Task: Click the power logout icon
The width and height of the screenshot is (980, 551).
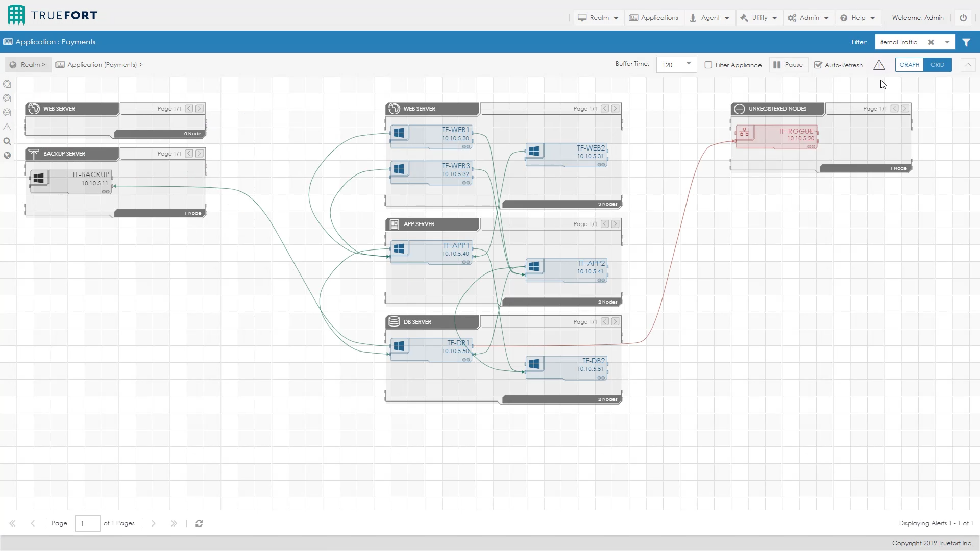Action: [963, 18]
